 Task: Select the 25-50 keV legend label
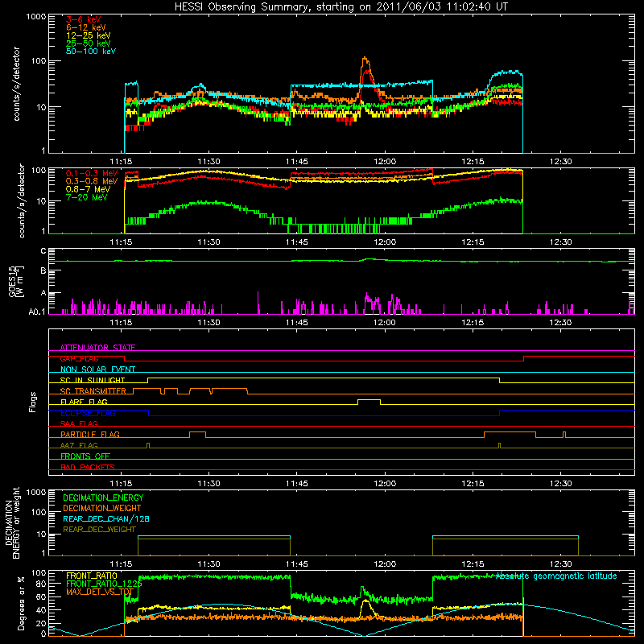coord(89,43)
